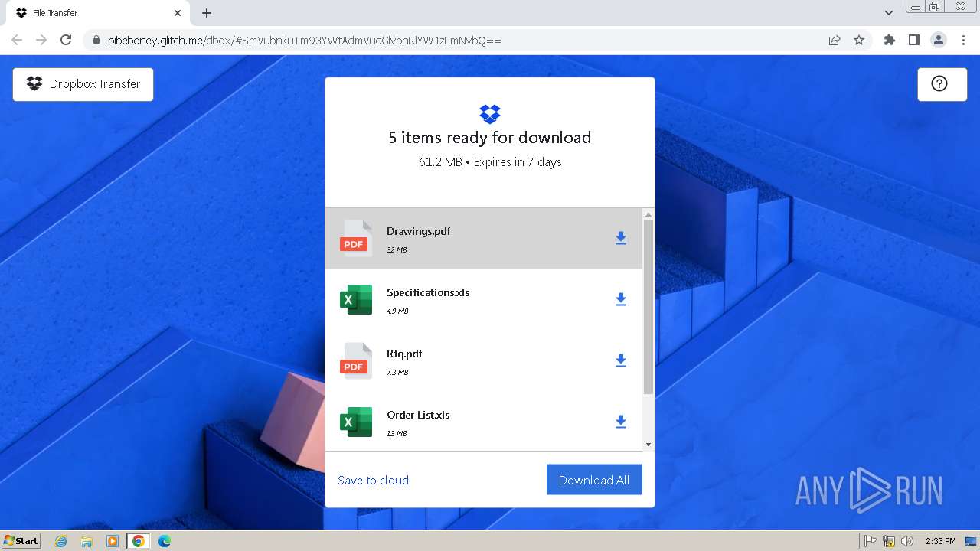
Task: Open Action Center flag in tray
Action: (x=870, y=541)
